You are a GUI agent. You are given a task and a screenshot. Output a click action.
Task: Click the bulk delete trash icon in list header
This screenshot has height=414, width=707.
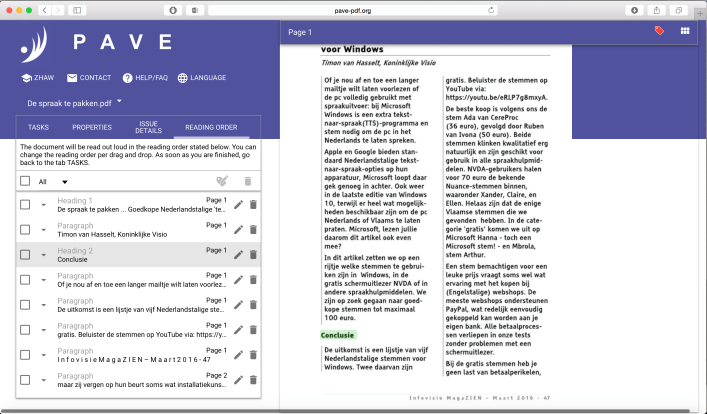point(248,181)
